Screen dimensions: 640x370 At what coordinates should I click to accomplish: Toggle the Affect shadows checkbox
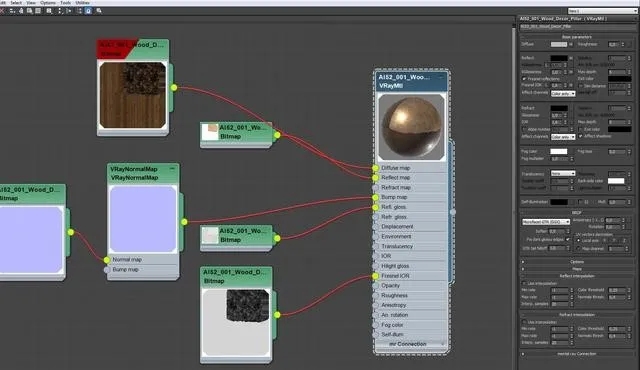point(581,136)
